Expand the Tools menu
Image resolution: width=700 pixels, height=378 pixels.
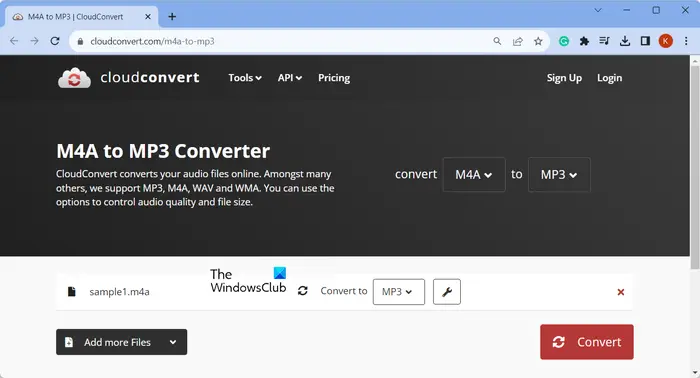click(245, 78)
